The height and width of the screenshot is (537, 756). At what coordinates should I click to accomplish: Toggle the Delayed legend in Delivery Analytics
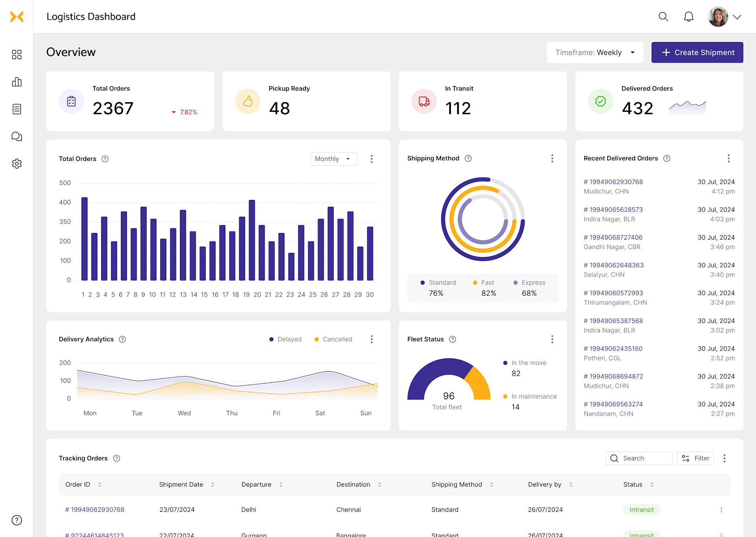coord(285,339)
